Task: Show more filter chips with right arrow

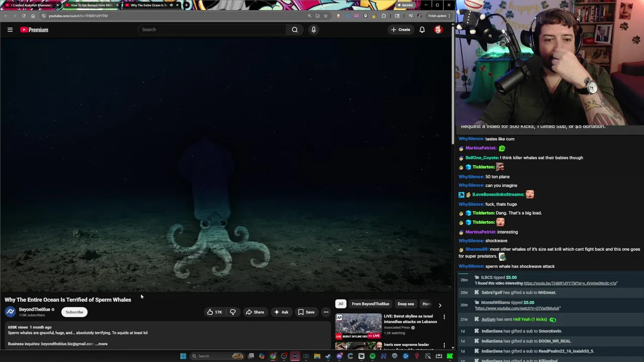Action: pos(440,305)
